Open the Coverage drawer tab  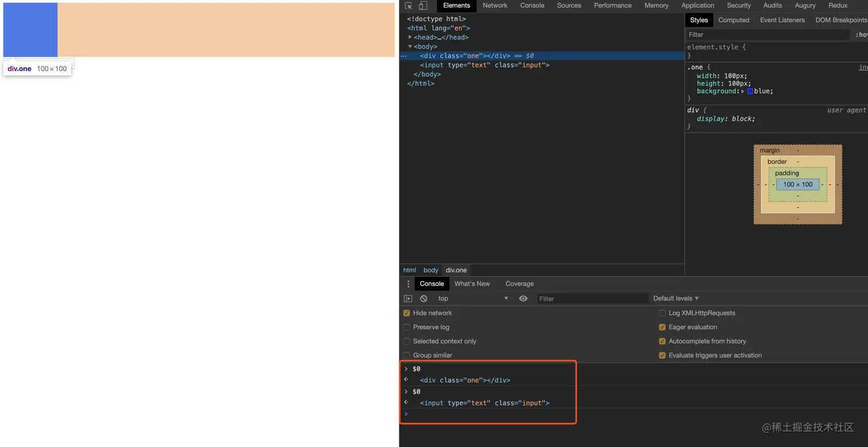(520, 284)
